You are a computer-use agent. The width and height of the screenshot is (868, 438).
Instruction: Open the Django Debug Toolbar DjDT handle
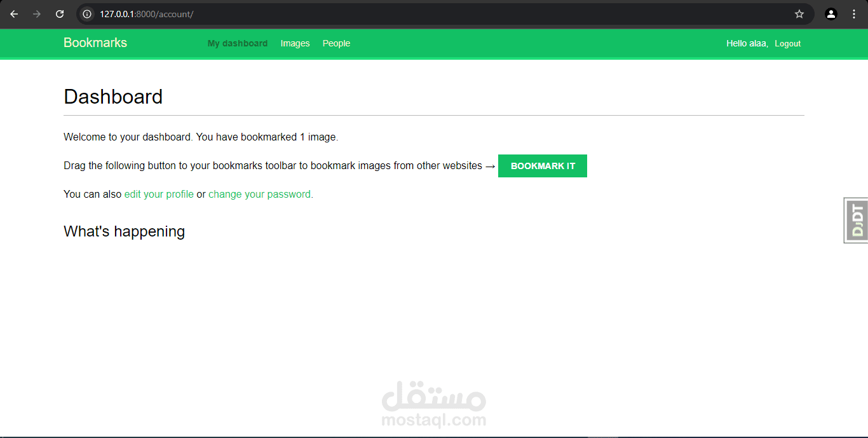[857, 220]
